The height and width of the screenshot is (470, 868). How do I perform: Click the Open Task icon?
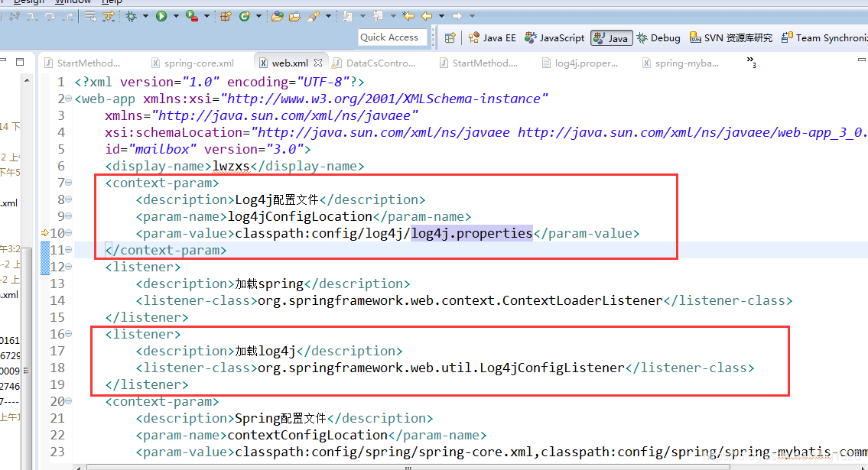click(x=294, y=16)
